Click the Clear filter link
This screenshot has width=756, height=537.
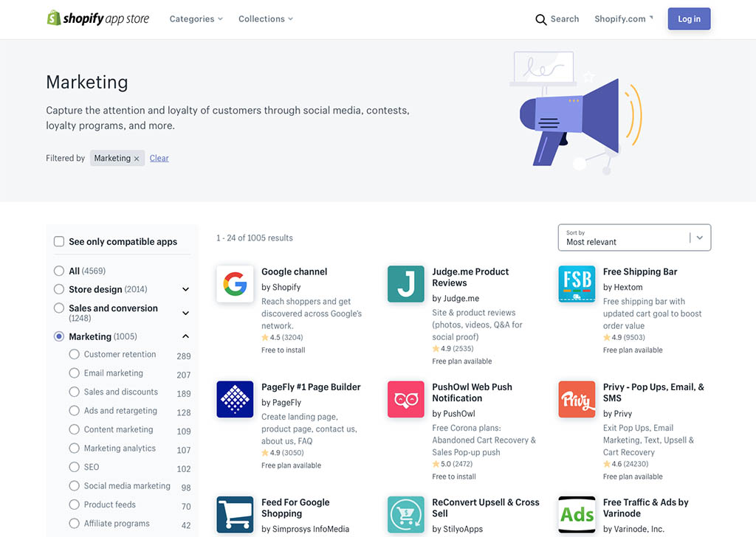point(159,158)
